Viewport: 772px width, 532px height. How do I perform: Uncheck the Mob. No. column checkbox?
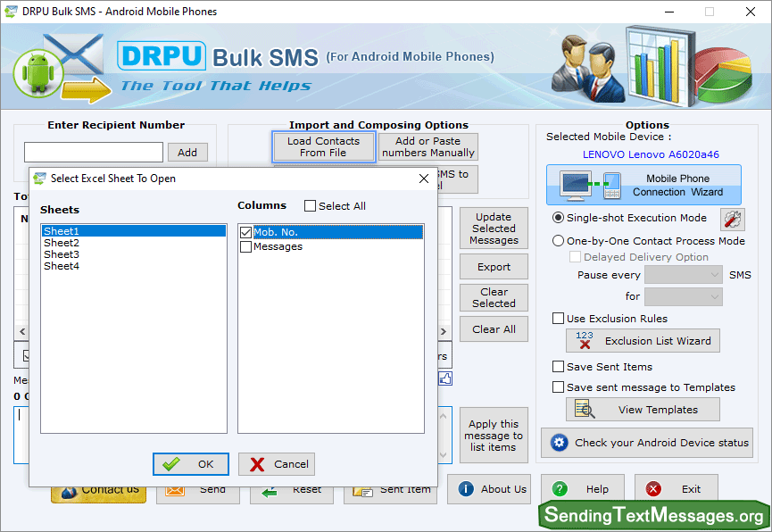[245, 232]
